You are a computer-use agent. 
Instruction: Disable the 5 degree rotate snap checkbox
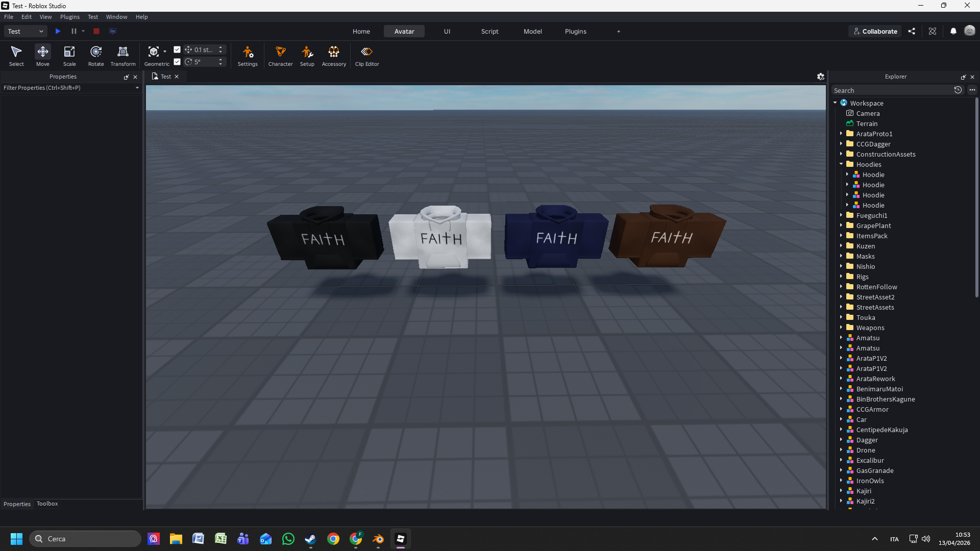pos(177,61)
